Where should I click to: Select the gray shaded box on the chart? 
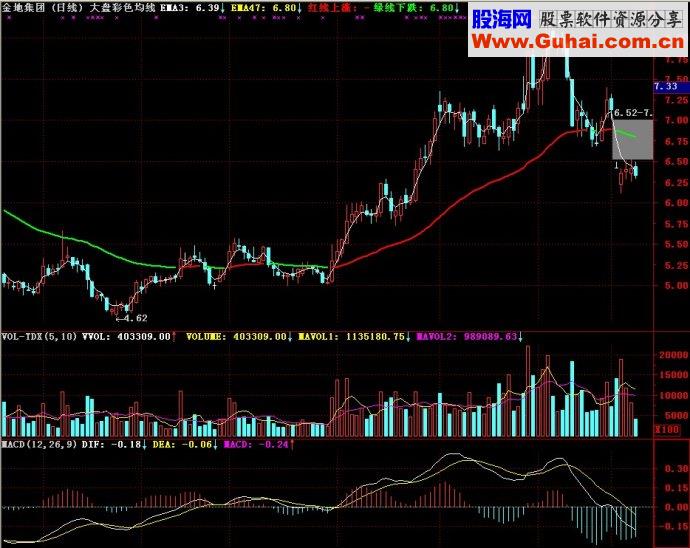coord(632,140)
